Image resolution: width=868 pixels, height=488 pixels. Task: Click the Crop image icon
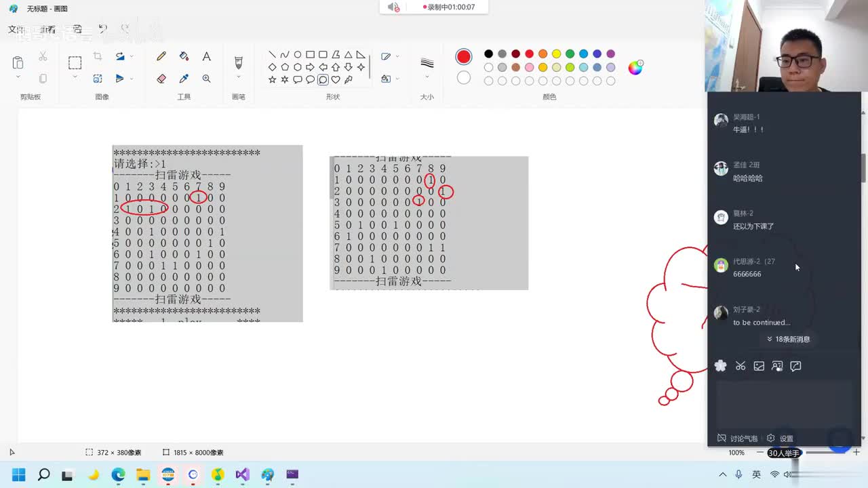[x=98, y=57]
